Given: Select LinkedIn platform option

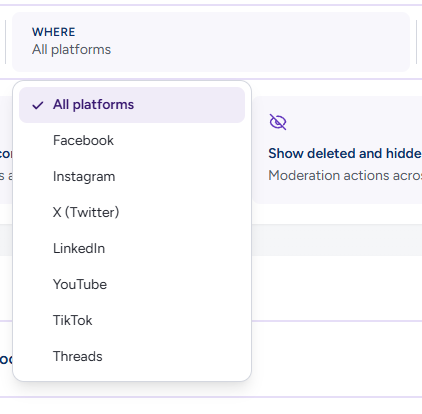Looking at the screenshot, I should 132,249.
